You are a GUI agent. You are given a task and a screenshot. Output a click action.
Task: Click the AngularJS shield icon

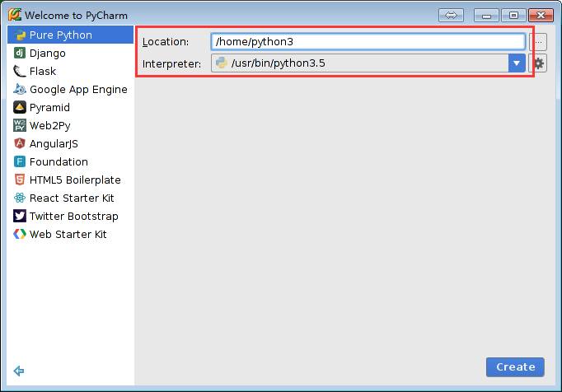(x=20, y=143)
